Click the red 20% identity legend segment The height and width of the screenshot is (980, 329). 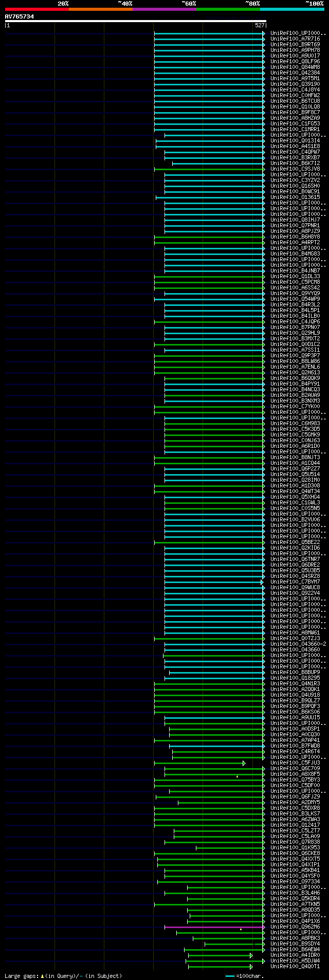36,9
